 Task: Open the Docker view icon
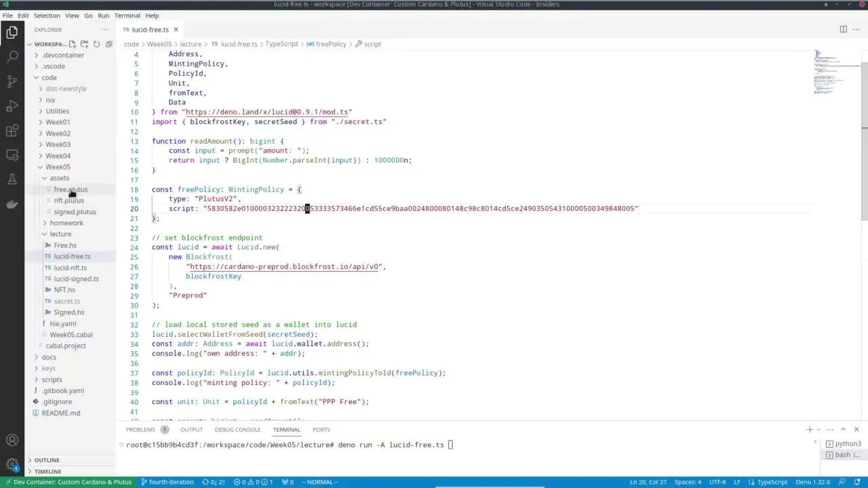point(12,204)
